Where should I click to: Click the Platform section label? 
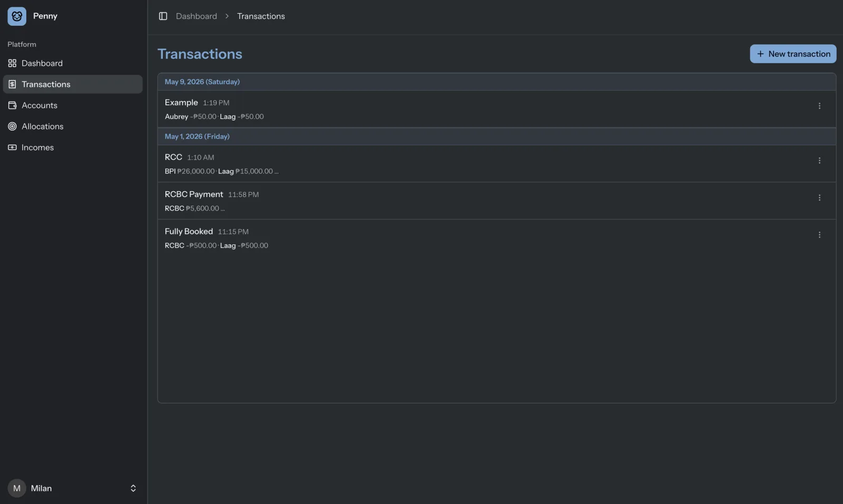(x=22, y=44)
